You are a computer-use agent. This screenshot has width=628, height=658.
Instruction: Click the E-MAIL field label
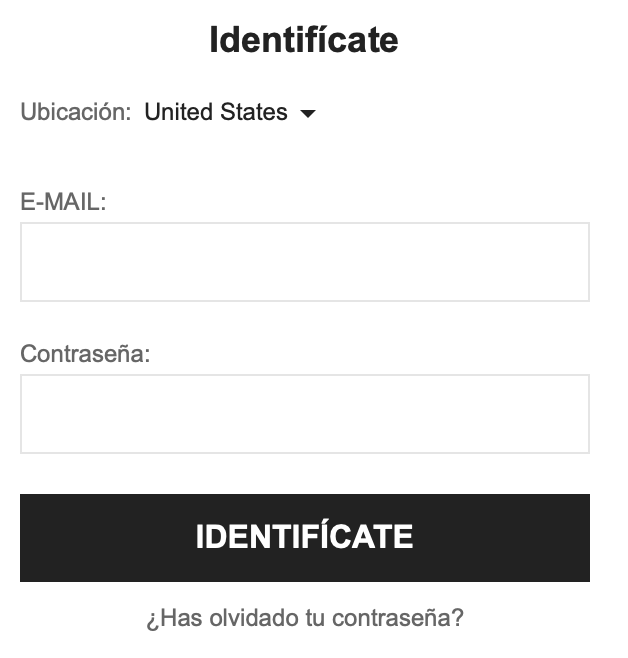click(x=63, y=202)
